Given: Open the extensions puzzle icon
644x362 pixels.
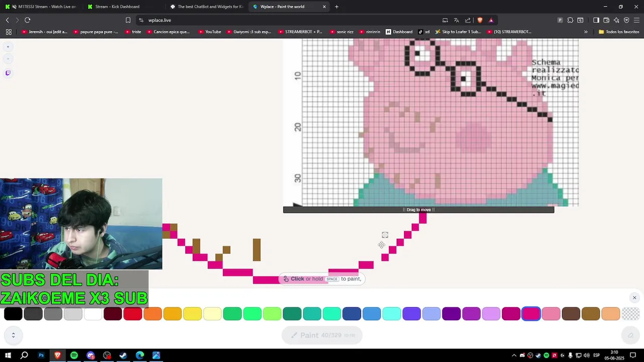Looking at the screenshot, I should [x=570, y=20].
